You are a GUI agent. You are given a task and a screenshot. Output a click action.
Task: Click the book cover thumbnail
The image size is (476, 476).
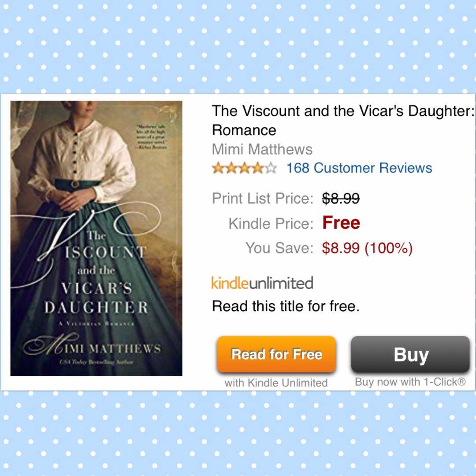(96, 238)
